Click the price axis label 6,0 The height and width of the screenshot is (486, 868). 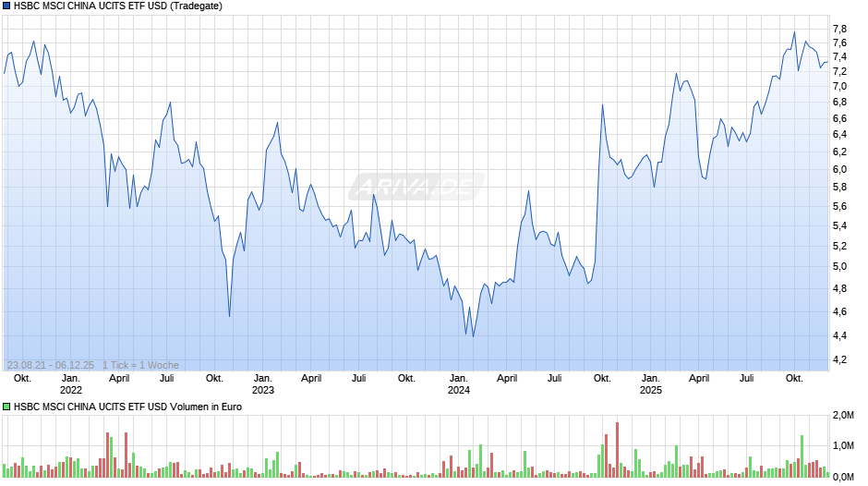tap(839, 170)
